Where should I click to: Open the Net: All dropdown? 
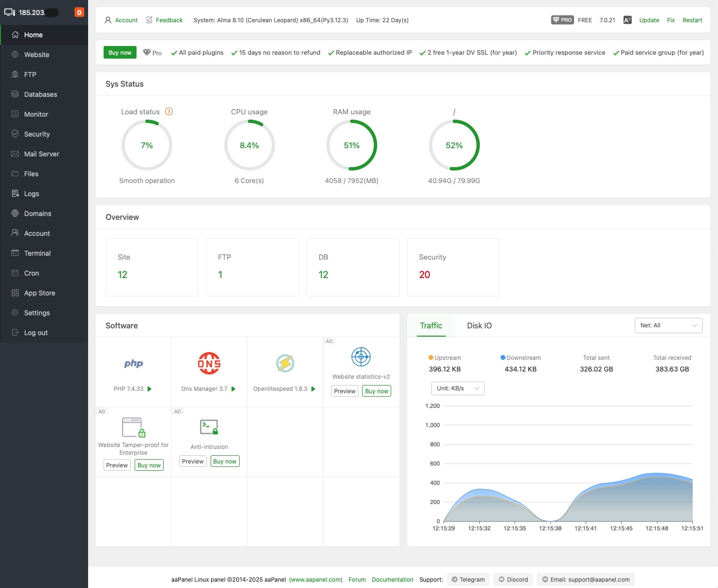point(668,325)
